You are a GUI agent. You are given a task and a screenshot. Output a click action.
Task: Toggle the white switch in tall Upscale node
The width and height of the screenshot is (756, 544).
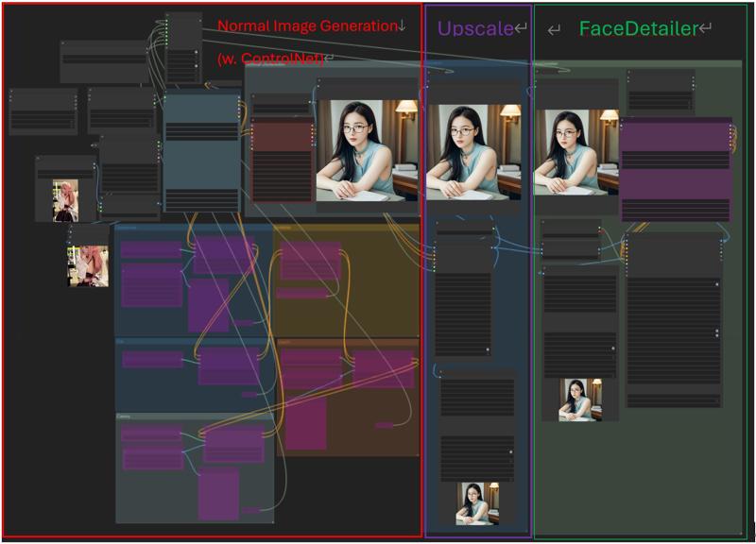488,349
